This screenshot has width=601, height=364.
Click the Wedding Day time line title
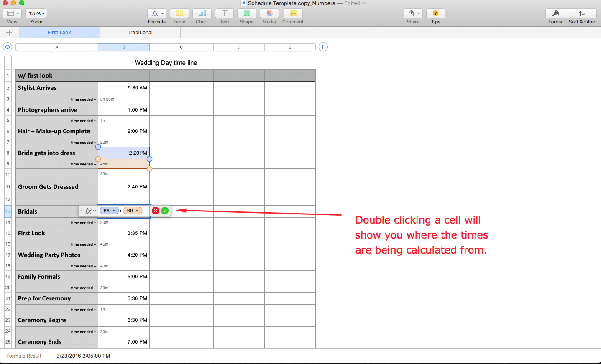166,63
